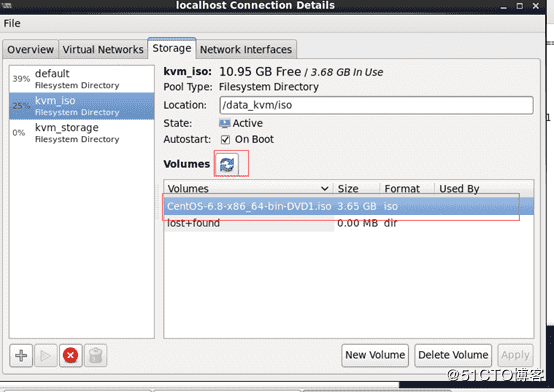Stop the pool with red X button
This screenshot has width=554, height=392.
point(71,355)
